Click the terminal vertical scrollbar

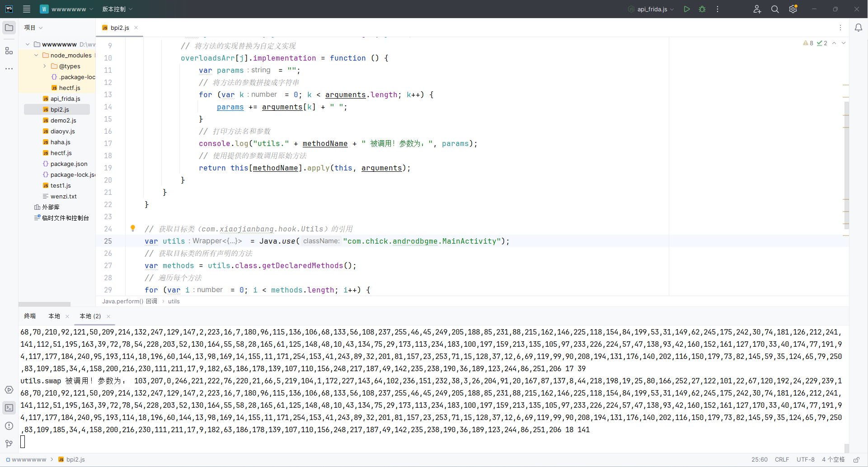(846, 448)
